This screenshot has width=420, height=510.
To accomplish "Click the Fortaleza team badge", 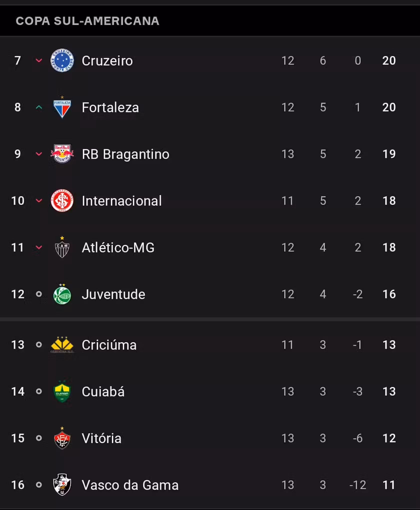I will coord(62,107).
